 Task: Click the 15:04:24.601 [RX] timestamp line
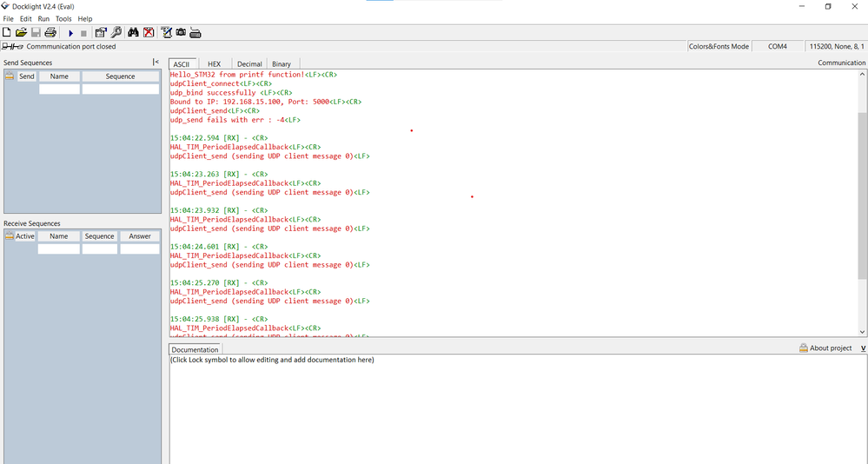(x=219, y=247)
